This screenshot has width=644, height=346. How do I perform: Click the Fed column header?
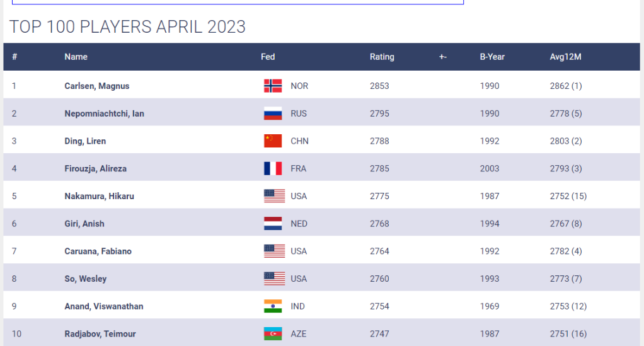point(268,57)
